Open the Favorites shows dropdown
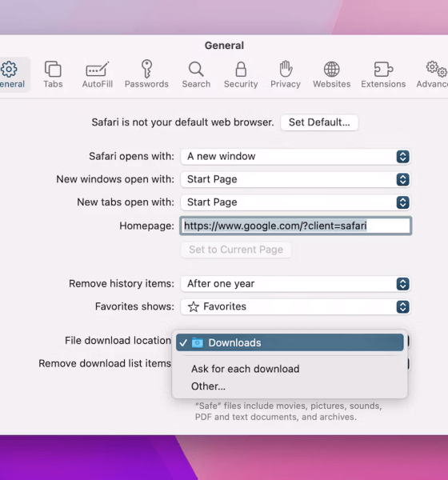Screen dimensions: 448x480 click(295, 306)
